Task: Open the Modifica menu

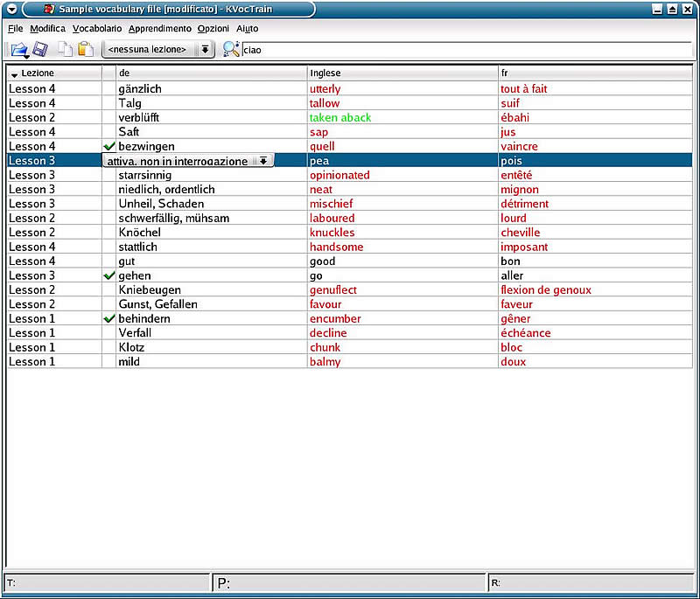Action: [x=48, y=29]
